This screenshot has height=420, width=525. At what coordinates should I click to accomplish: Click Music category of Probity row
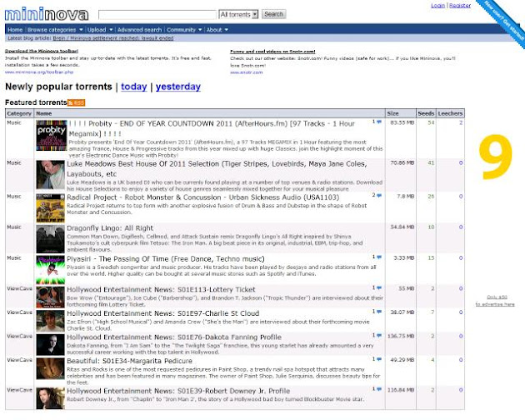(x=14, y=123)
